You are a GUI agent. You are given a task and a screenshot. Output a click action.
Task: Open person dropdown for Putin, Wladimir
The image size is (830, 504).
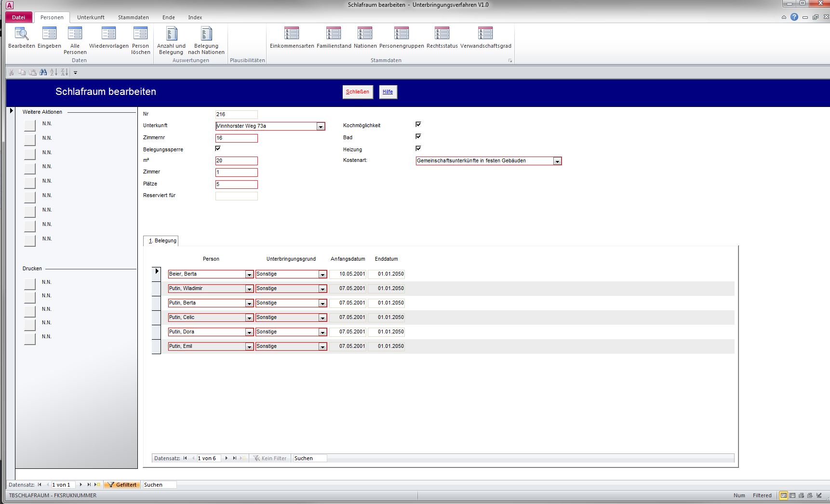coord(249,289)
